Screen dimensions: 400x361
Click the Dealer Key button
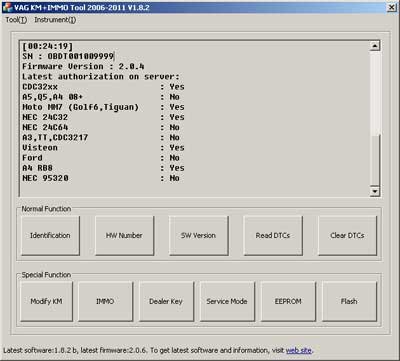166,301
